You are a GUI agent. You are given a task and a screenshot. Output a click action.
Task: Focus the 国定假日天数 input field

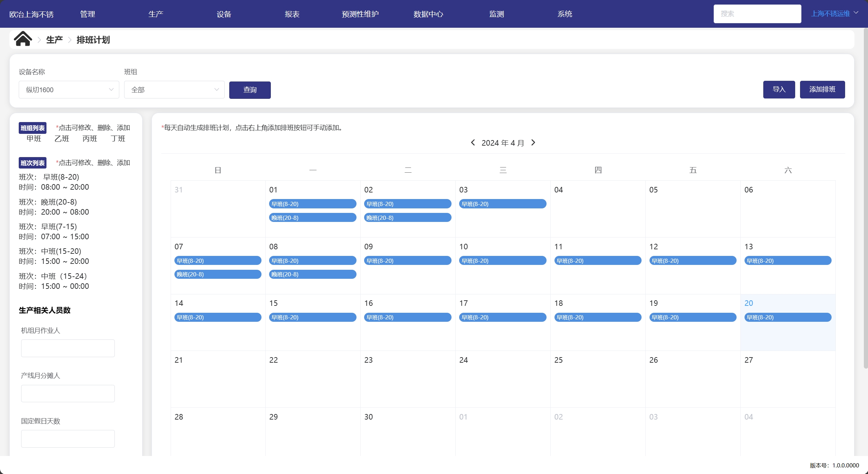[x=68, y=439]
